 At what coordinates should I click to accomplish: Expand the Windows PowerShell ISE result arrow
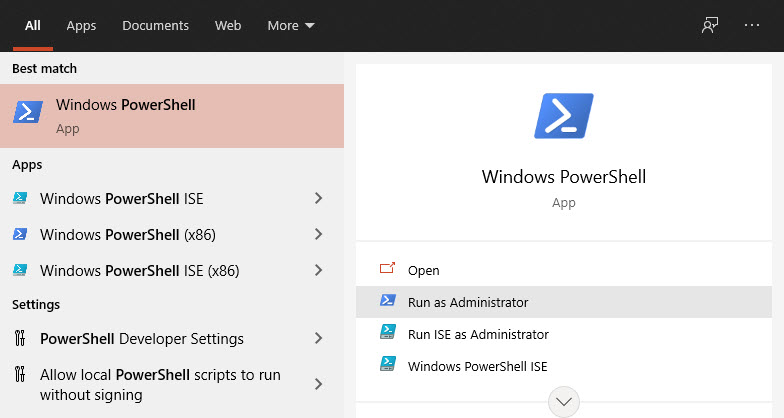click(x=318, y=198)
